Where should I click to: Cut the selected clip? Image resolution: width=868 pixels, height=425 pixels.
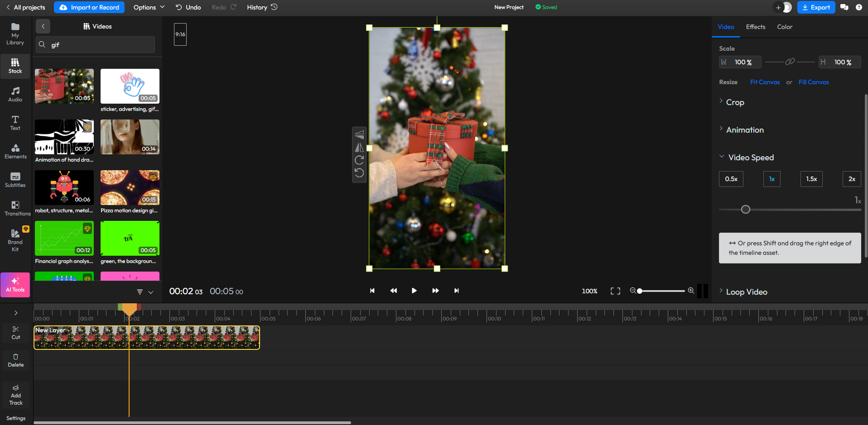point(16,333)
